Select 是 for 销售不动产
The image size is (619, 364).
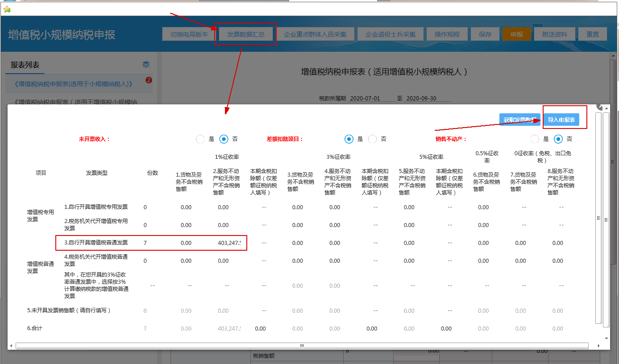click(x=535, y=139)
